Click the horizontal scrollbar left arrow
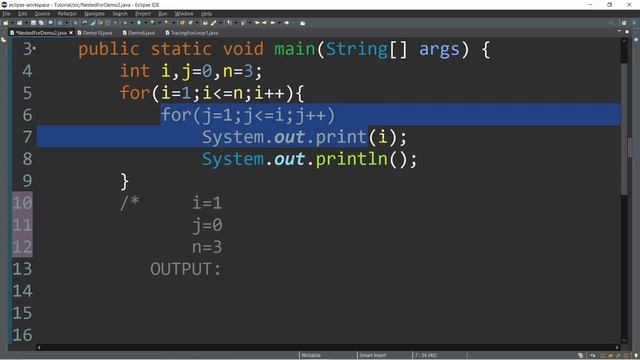Viewport: 640px width, 360px height. pyautogui.click(x=39, y=347)
